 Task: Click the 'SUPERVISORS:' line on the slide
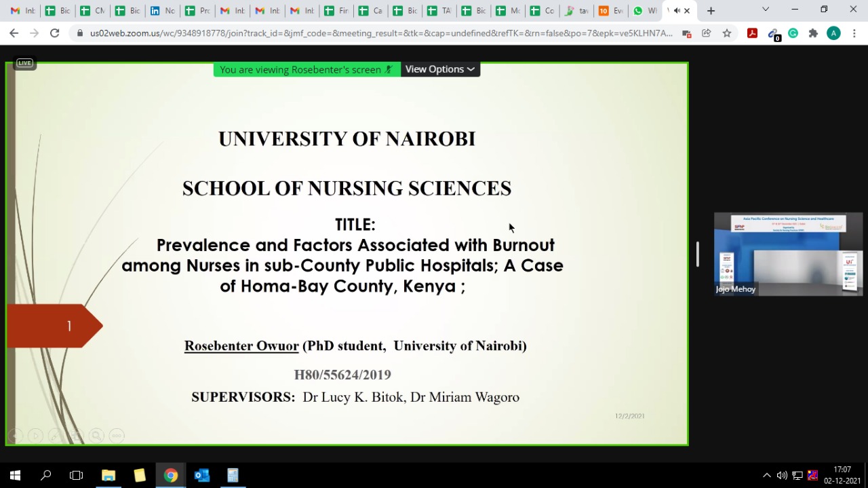coord(355,397)
